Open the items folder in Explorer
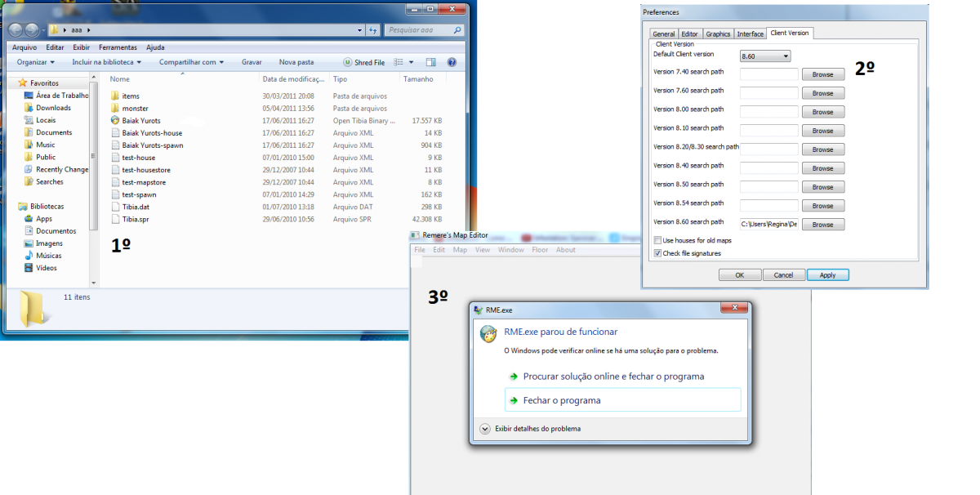 tap(131, 96)
